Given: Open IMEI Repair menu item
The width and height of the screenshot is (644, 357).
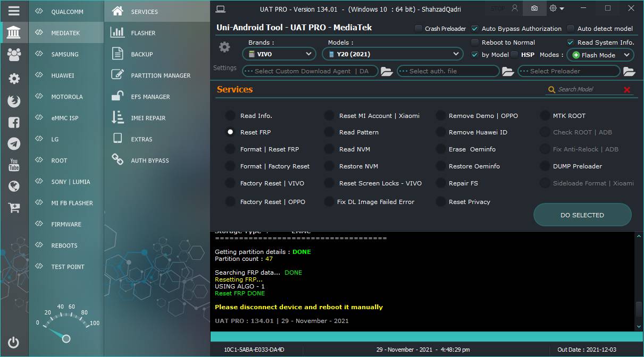Looking at the screenshot, I should click(157, 117).
